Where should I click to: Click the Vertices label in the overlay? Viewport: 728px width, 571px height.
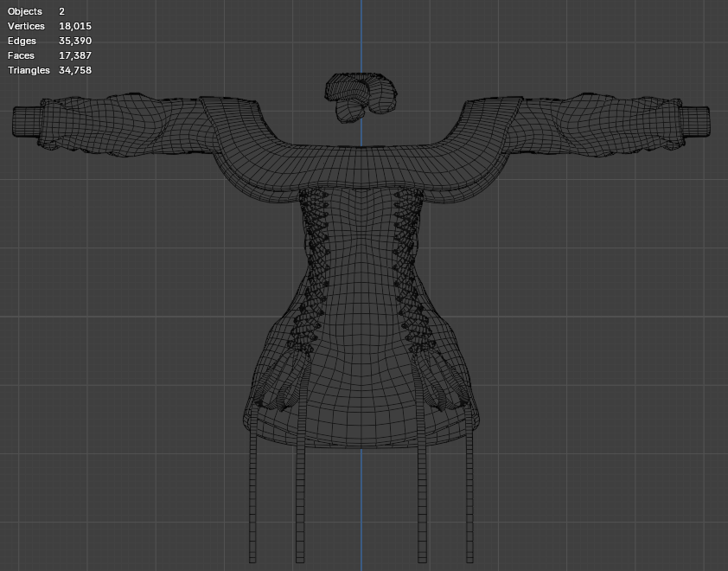pos(26,26)
